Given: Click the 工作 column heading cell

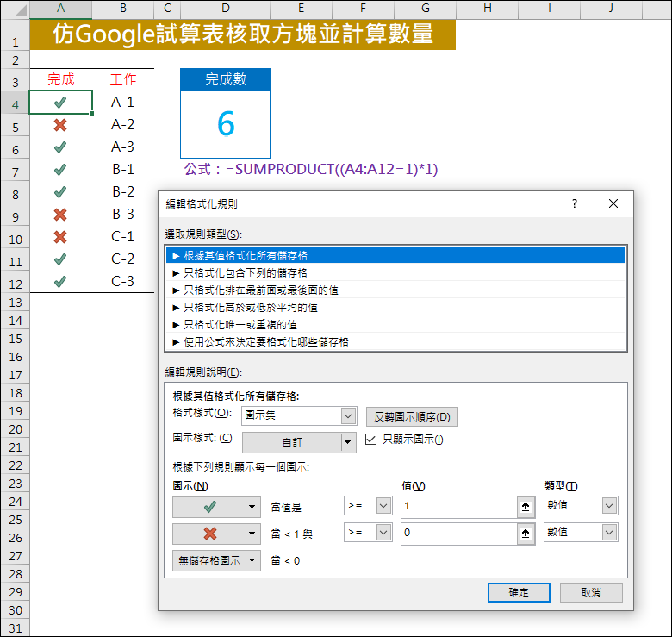Looking at the screenshot, I should pyautogui.click(x=123, y=79).
